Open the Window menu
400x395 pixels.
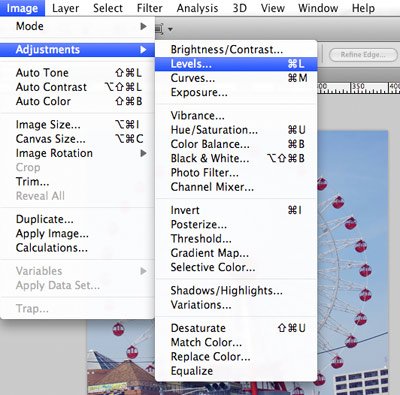[x=318, y=8]
